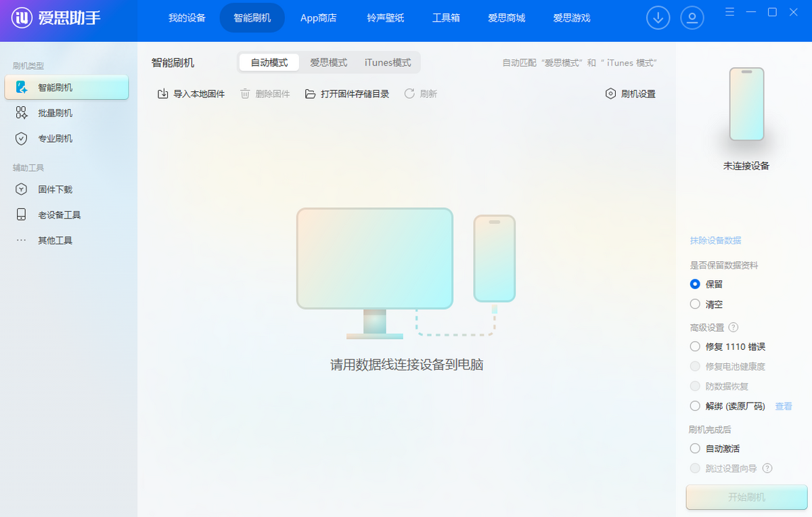Click the 抹除设备数据 link
The image size is (812, 517).
715,240
